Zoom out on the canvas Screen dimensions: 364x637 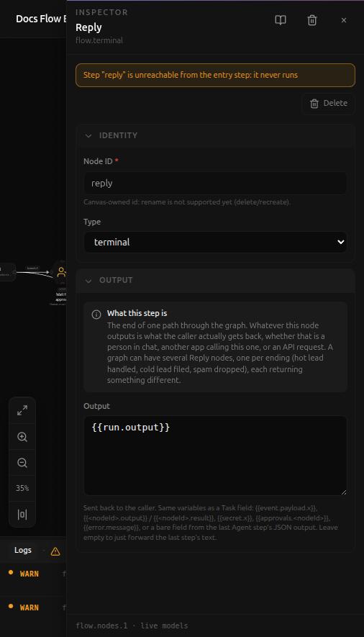[22, 463]
